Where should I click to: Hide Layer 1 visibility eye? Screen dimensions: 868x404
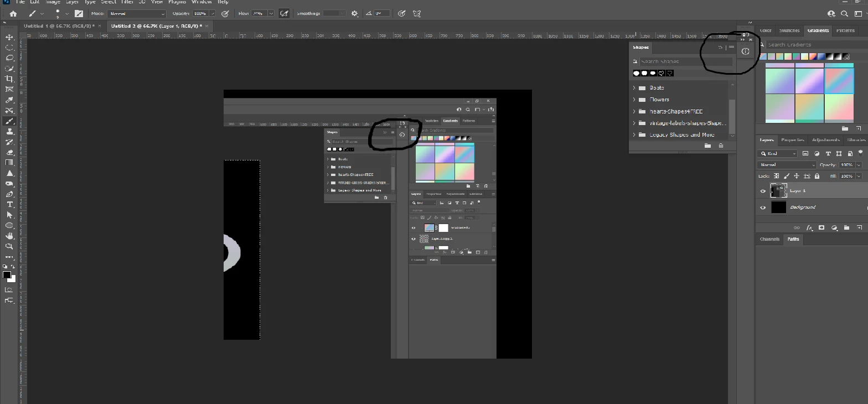pyautogui.click(x=763, y=191)
